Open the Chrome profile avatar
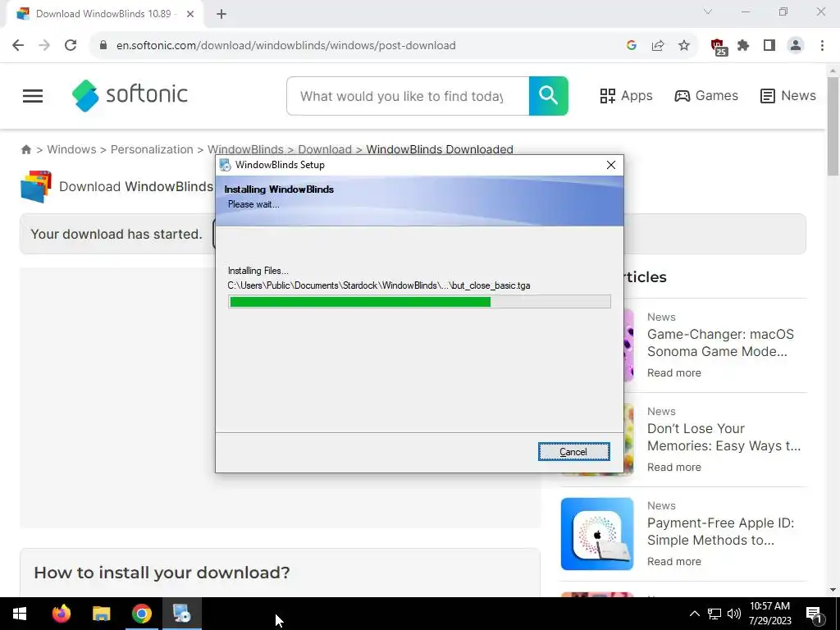This screenshot has width=840, height=630. point(796,46)
